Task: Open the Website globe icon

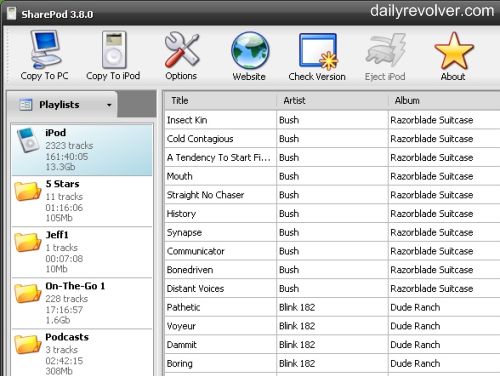Action: [x=250, y=51]
